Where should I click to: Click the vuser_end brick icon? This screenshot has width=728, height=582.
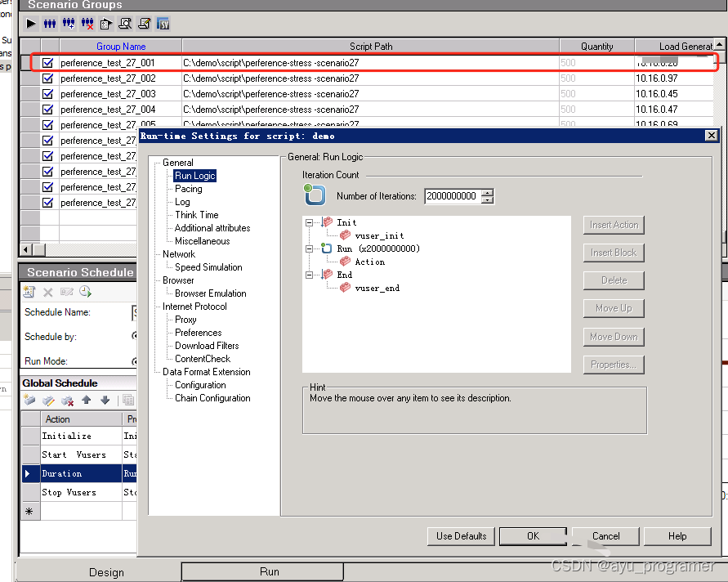tap(345, 288)
